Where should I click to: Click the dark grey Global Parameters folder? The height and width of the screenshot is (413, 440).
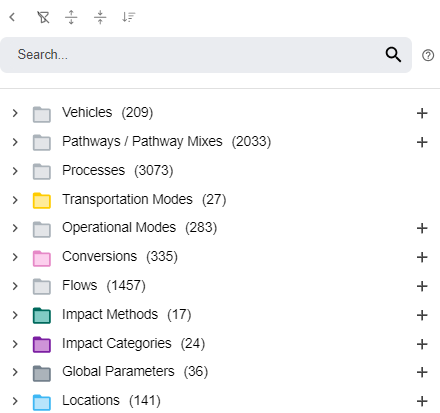pos(42,373)
